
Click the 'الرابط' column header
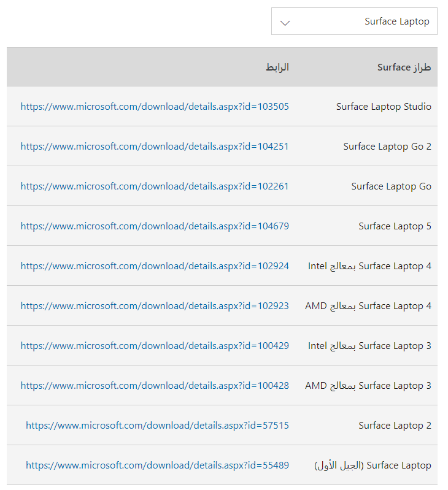coord(277,67)
